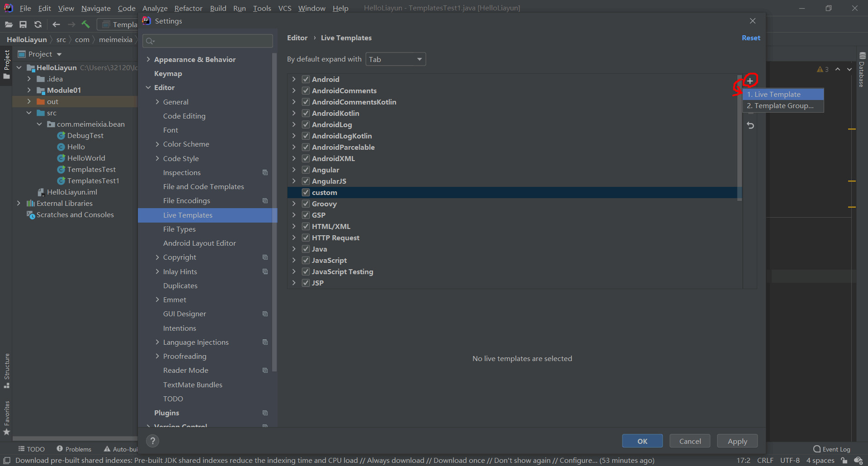Image resolution: width=868 pixels, height=466 pixels.
Task: Click the Back navigation arrow
Action: [x=56, y=24]
